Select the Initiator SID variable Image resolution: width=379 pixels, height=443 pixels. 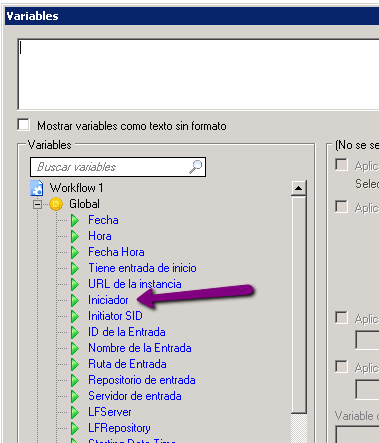tap(115, 316)
